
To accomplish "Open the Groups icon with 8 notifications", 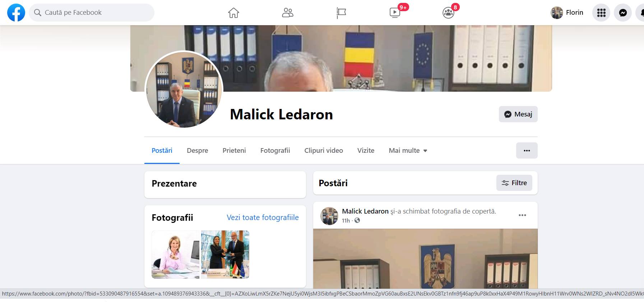I will click(x=448, y=13).
